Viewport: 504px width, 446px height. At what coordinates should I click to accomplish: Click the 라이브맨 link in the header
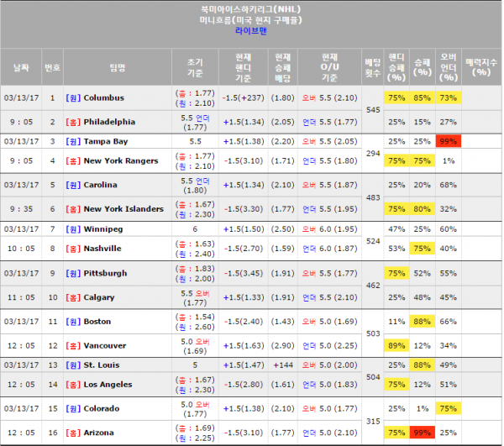pos(251,31)
